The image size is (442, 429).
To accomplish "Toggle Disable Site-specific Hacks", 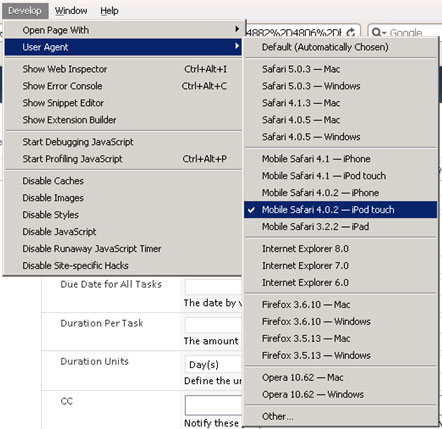I will pos(123,266).
